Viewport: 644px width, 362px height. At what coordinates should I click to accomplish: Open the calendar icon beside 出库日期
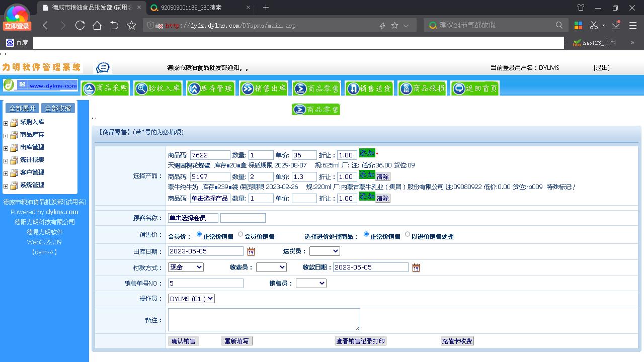(x=251, y=251)
